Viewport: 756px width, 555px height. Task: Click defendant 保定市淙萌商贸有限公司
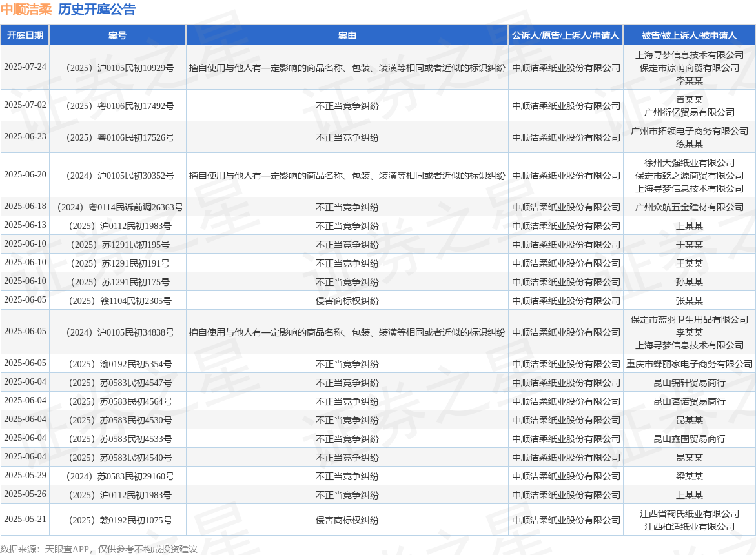pos(689,68)
